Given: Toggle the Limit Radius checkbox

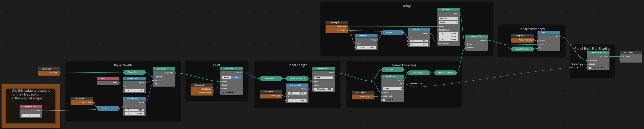Looking at the screenshot, I should pyautogui.click(x=223, y=92).
